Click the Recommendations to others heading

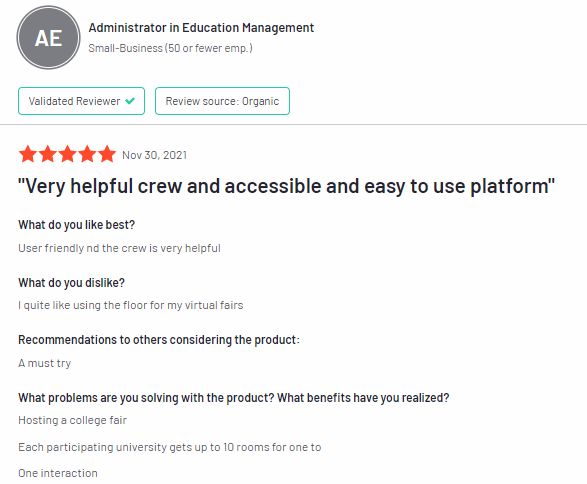coord(159,340)
